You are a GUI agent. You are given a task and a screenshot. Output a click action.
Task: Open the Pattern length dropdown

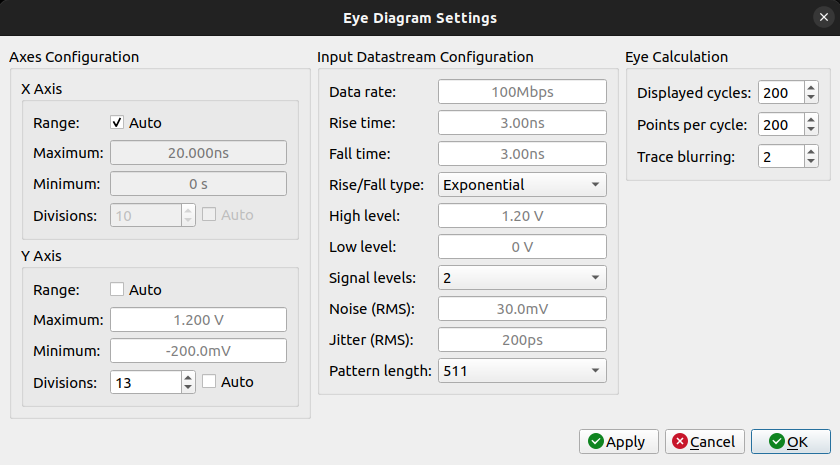(x=522, y=371)
